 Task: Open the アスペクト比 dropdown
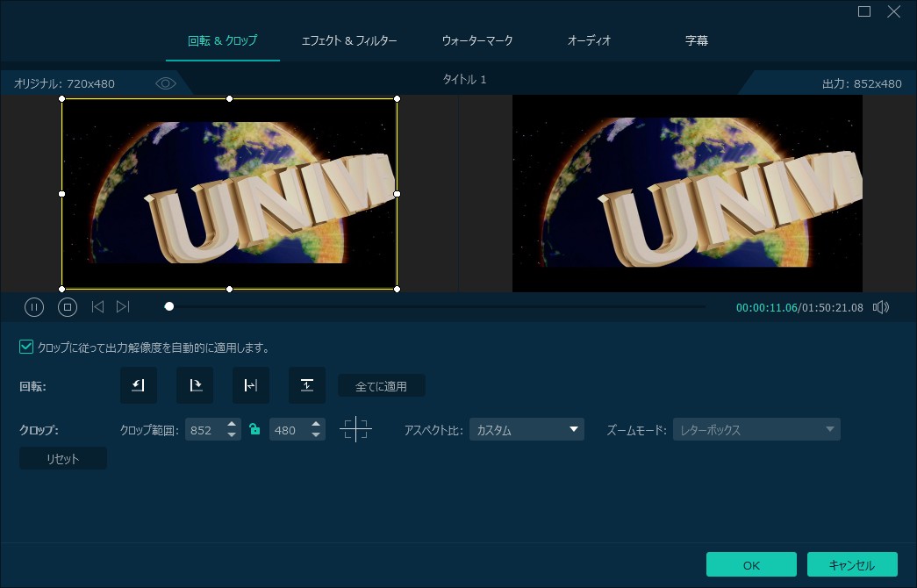pos(527,430)
